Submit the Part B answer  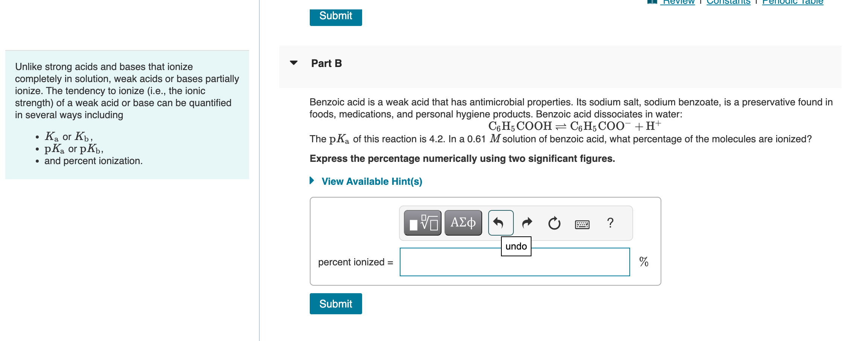tap(335, 304)
